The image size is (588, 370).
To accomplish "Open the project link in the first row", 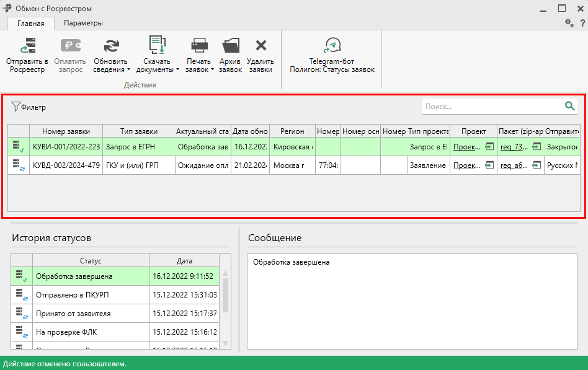I will pyautogui.click(x=466, y=147).
